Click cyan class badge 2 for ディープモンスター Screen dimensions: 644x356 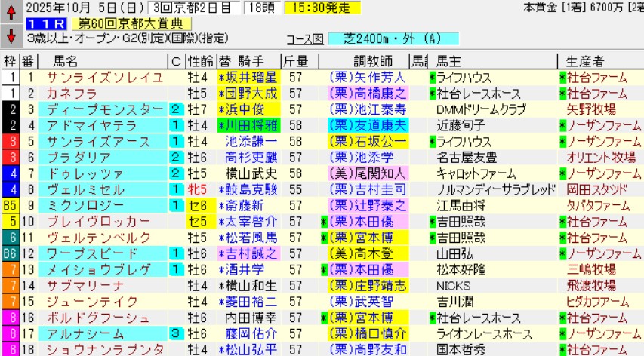[174, 109]
